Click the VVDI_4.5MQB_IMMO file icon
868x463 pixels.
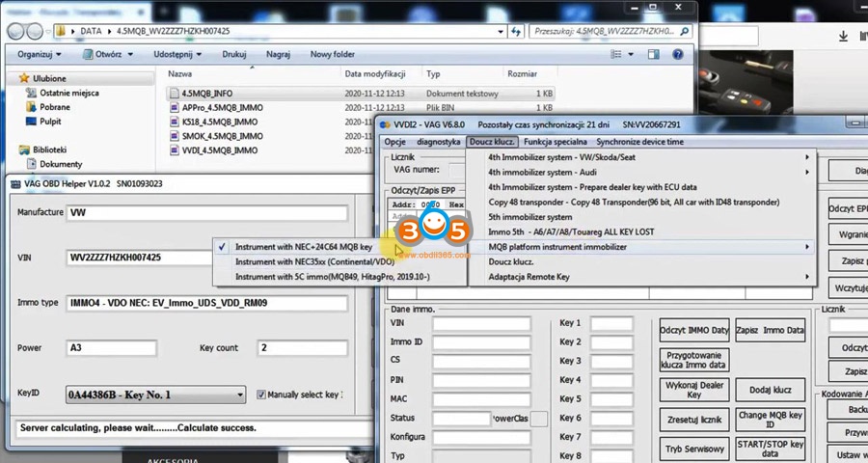point(175,150)
